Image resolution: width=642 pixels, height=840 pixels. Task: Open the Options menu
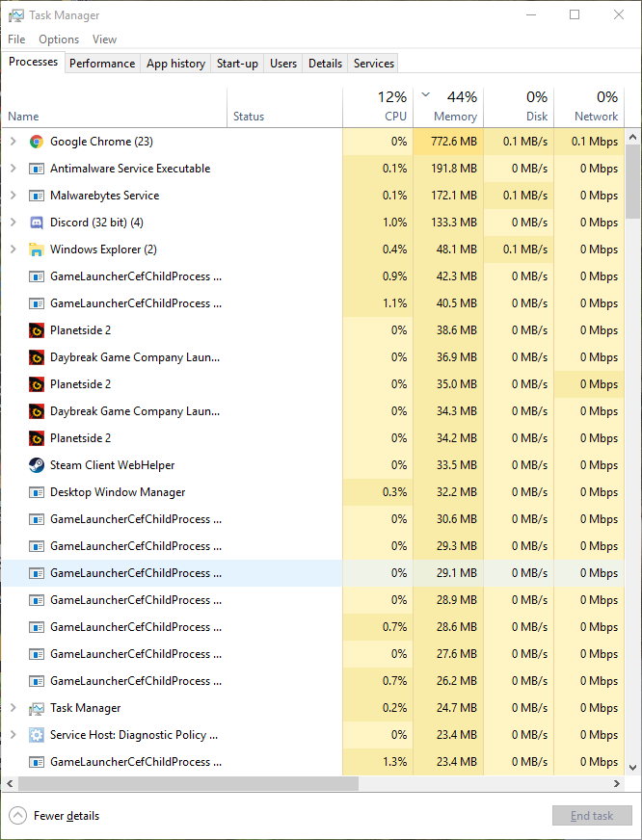pyautogui.click(x=59, y=39)
